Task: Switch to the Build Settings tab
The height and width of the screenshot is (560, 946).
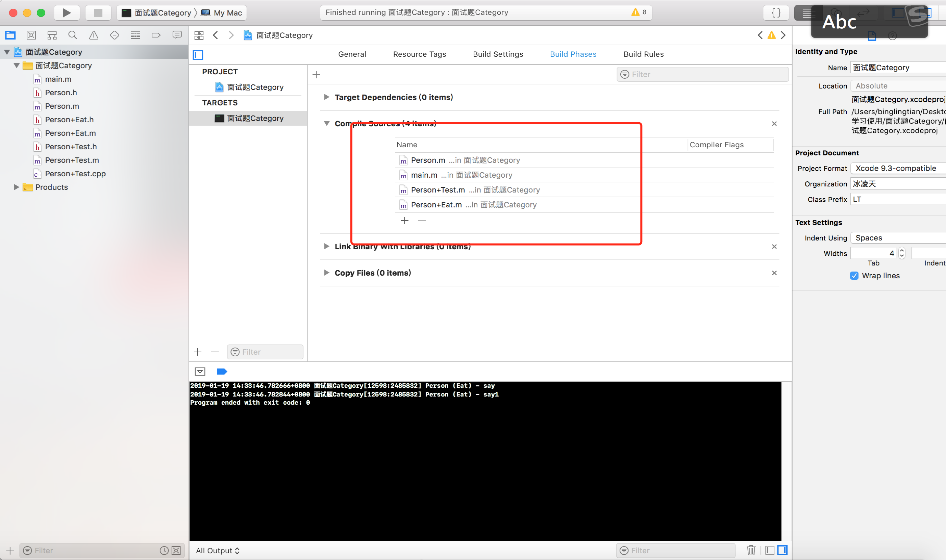Action: click(x=498, y=54)
